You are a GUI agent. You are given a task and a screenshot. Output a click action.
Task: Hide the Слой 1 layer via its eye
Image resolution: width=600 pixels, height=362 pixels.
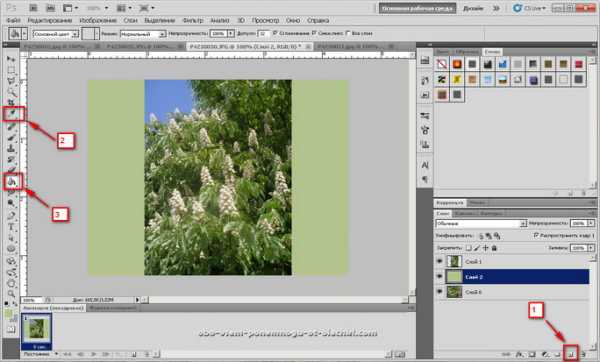(x=439, y=261)
